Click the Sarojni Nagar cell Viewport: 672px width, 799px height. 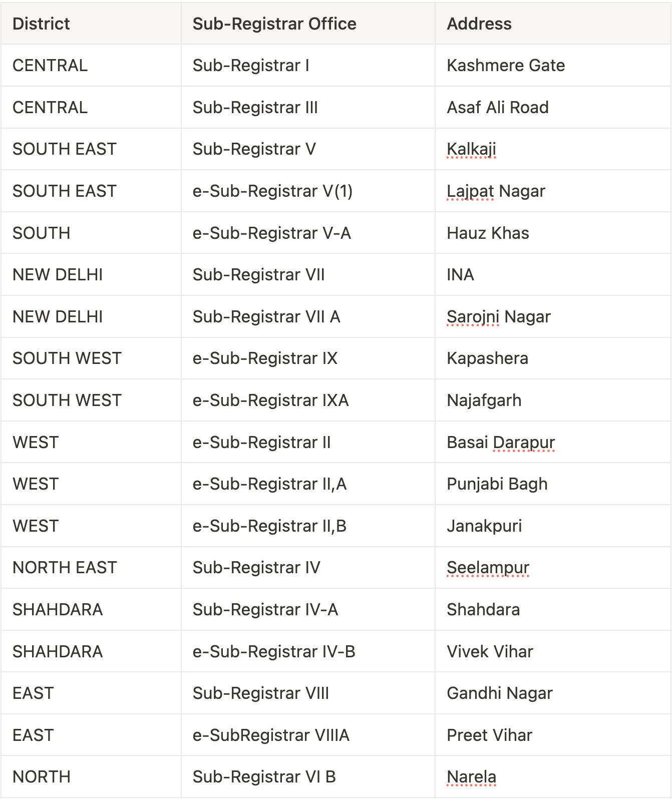click(498, 317)
